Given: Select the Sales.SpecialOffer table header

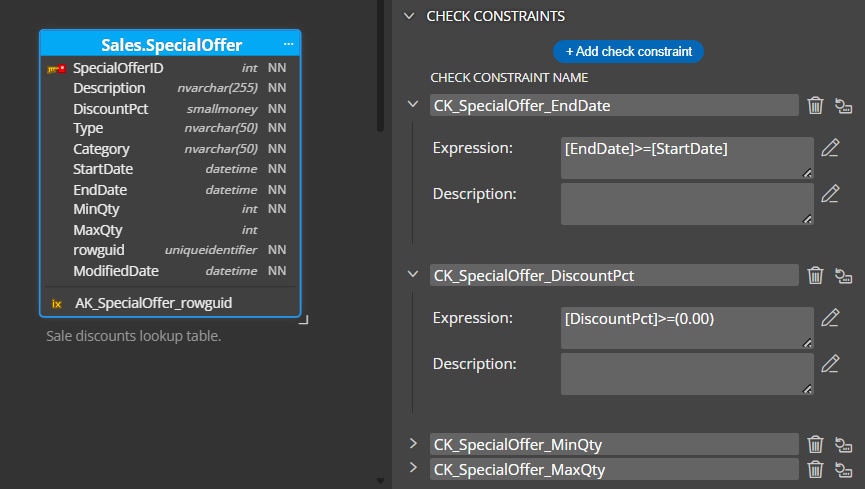Looking at the screenshot, I should tap(170, 44).
